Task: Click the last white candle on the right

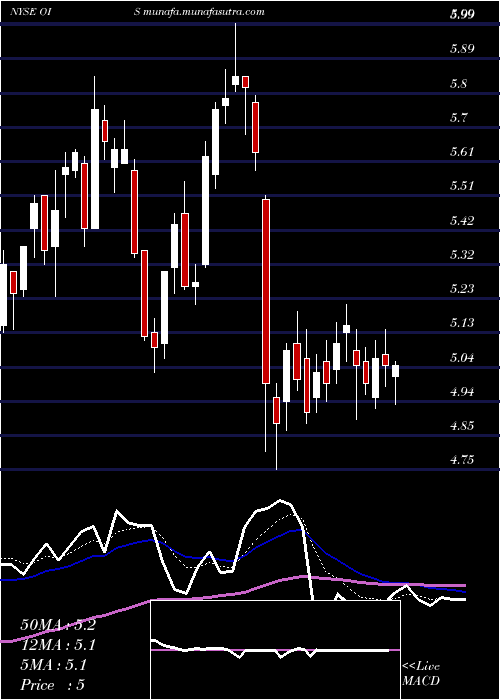Action: 396,371
